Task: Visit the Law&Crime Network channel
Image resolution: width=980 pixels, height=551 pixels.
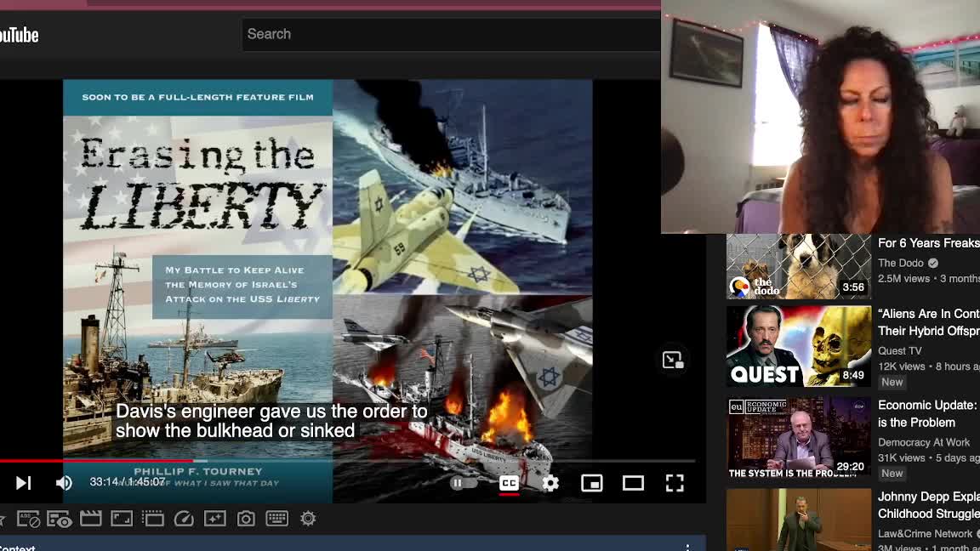Action: tap(925, 533)
